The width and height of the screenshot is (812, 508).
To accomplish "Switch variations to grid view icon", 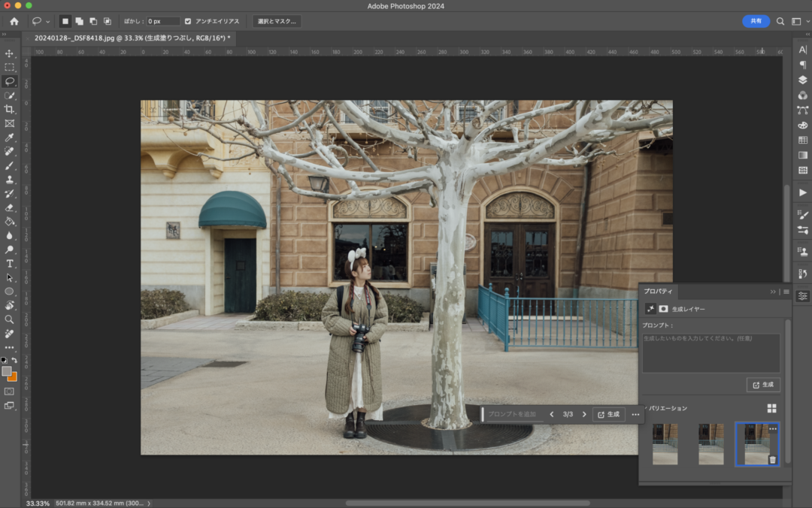I will tap(771, 408).
